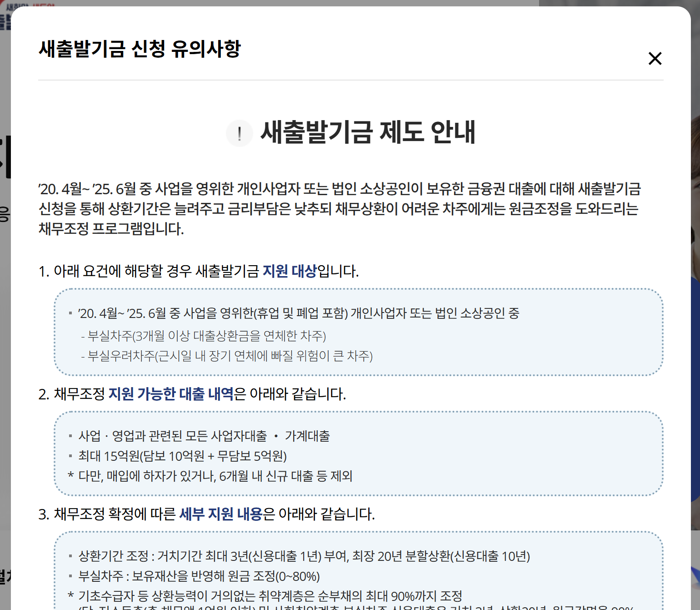
Task: Click the circular gray badge above the notice text
Action: 240,133
